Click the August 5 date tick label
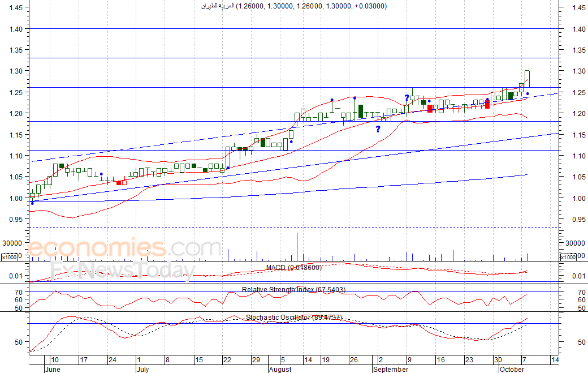This screenshot has height=373, width=588. point(283,360)
